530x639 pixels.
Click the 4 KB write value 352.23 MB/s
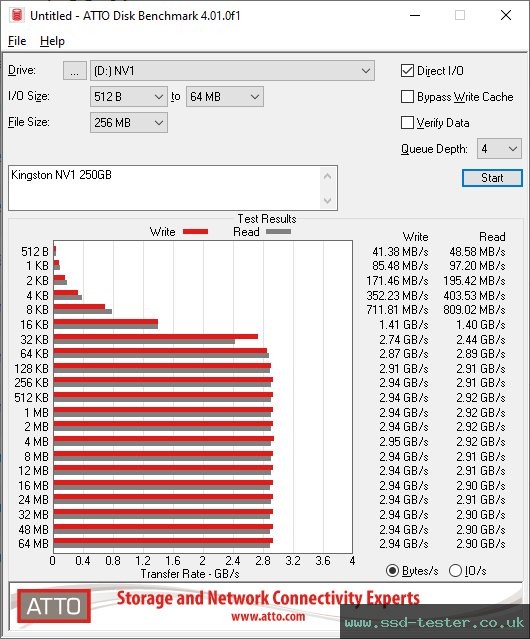(397, 295)
